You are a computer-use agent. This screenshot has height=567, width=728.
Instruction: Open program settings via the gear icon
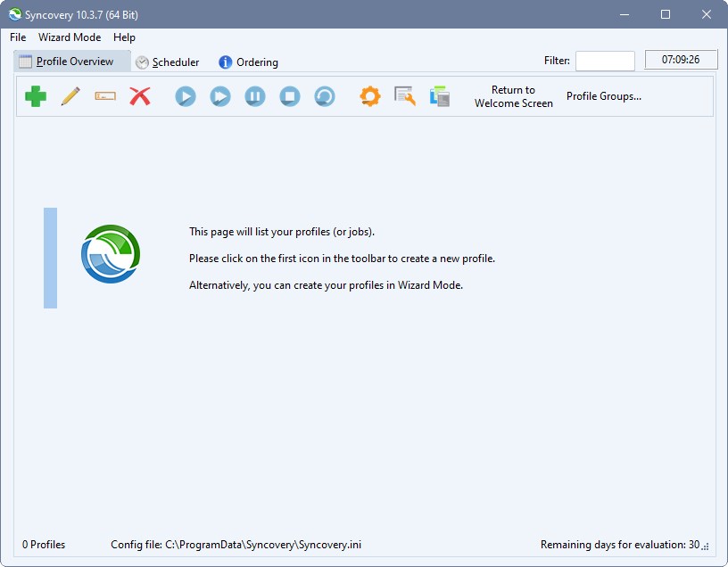pos(369,96)
